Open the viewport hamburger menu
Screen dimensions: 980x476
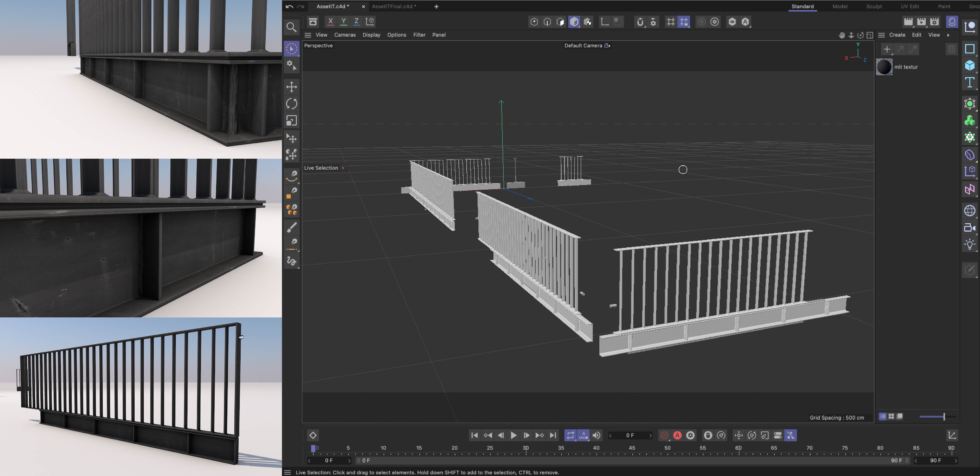pos(308,35)
